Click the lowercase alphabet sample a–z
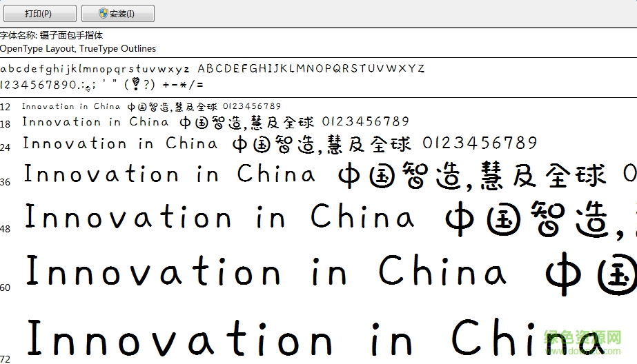Viewport: 637px width, 364px height. (x=95, y=68)
